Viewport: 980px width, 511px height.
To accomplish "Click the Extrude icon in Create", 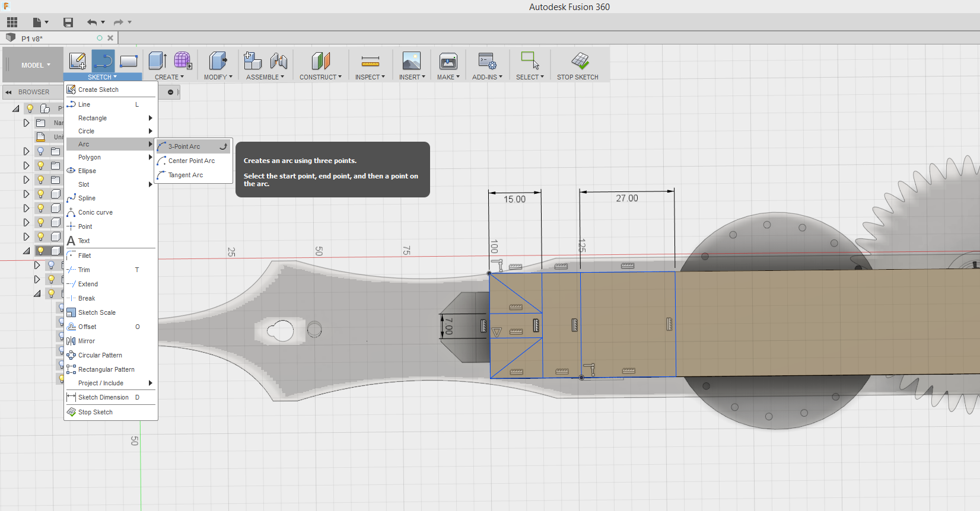I will point(157,60).
